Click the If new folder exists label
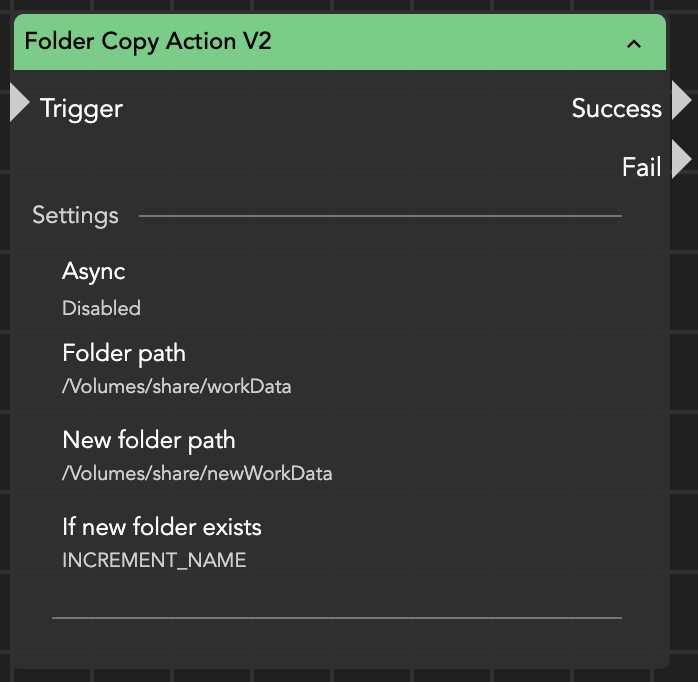The height and width of the screenshot is (682, 698). tap(162, 526)
